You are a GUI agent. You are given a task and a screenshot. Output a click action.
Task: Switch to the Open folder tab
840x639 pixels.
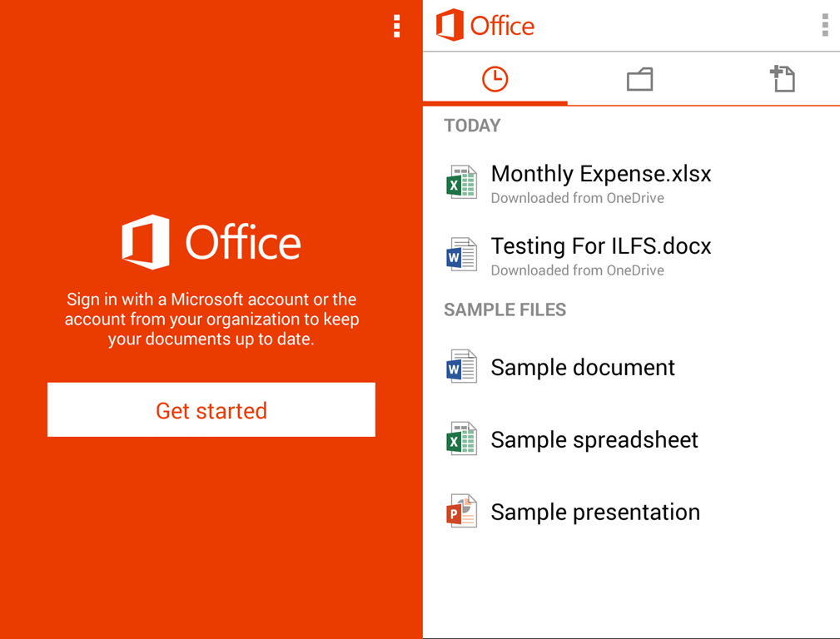(639, 79)
